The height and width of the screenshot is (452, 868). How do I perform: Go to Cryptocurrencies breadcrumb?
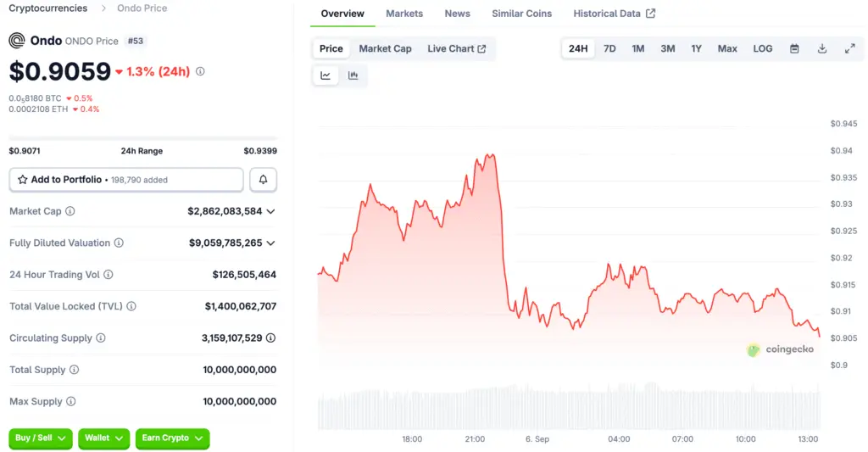coord(48,8)
